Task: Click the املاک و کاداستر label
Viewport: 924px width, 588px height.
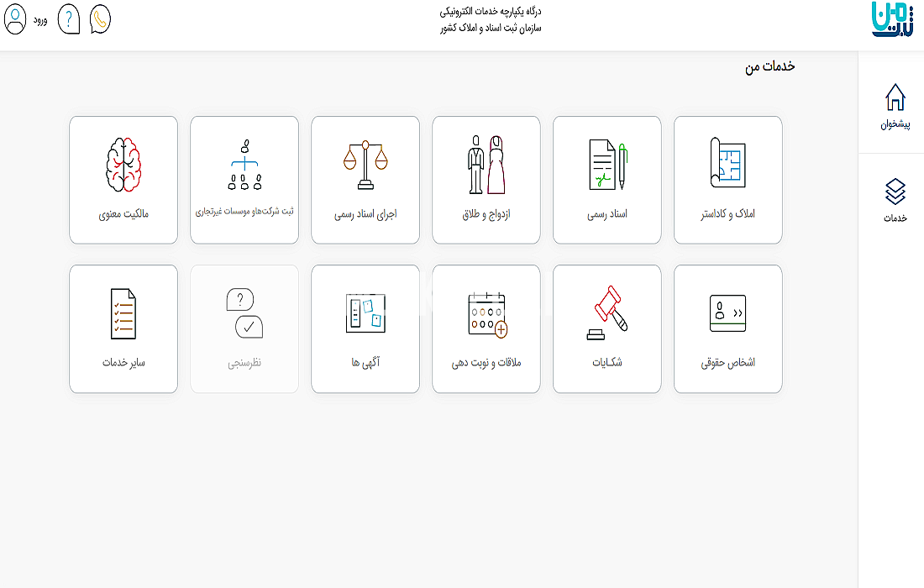Action: [727, 214]
